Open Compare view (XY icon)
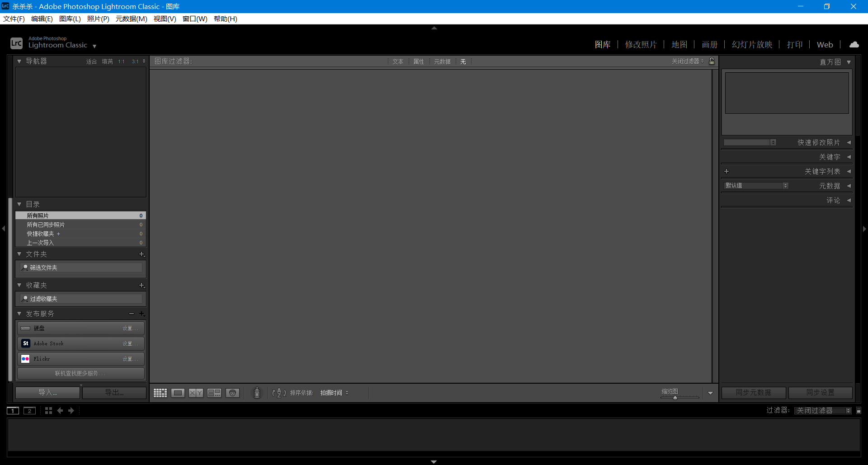 [196, 393]
